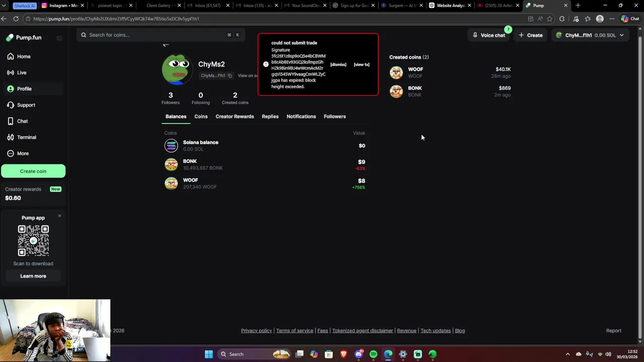Image resolution: width=644 pixels, height=362 pixels.
Task: Open the Profile item in sidebar
Action: tap(33, 89)
